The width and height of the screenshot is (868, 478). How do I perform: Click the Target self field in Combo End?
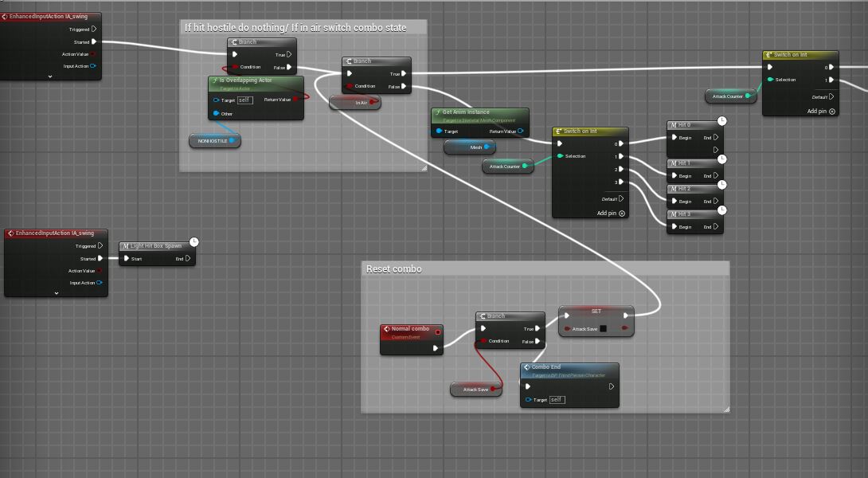click(557, 399)
